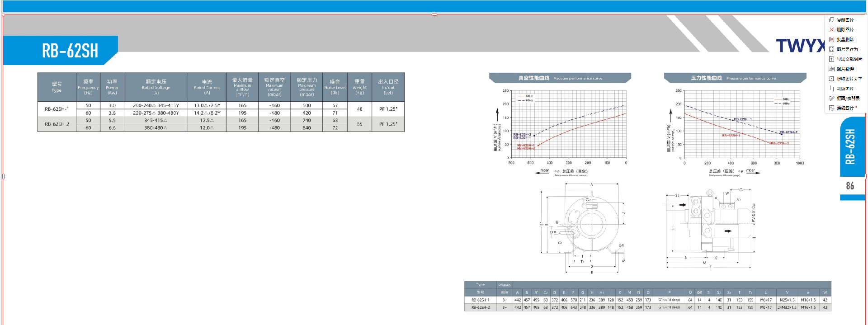Screen dimensions: 868x325
Task: Click the copy image (复制图片) icon
Action: click(831, 20)
